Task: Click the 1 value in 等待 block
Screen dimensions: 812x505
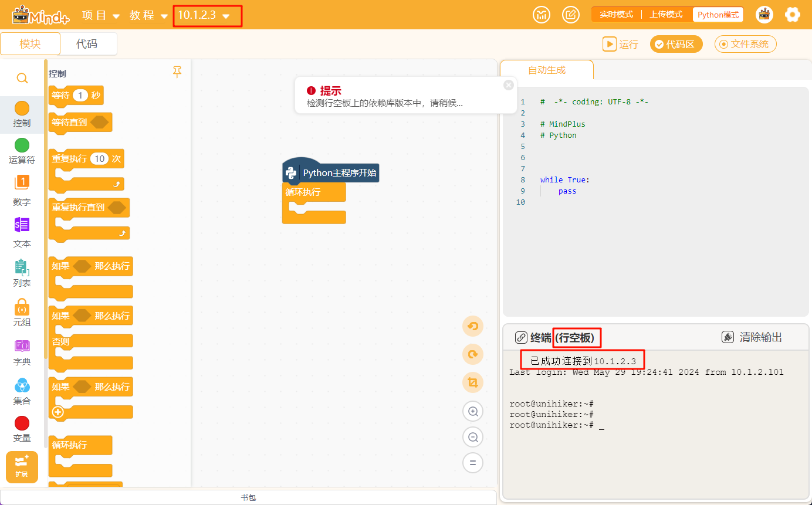Action: click(80, 95)
